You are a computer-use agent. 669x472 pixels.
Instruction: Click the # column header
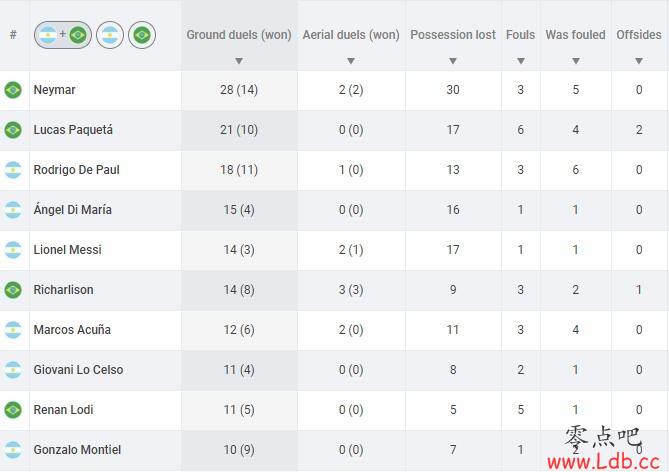[x=13, y=35]
